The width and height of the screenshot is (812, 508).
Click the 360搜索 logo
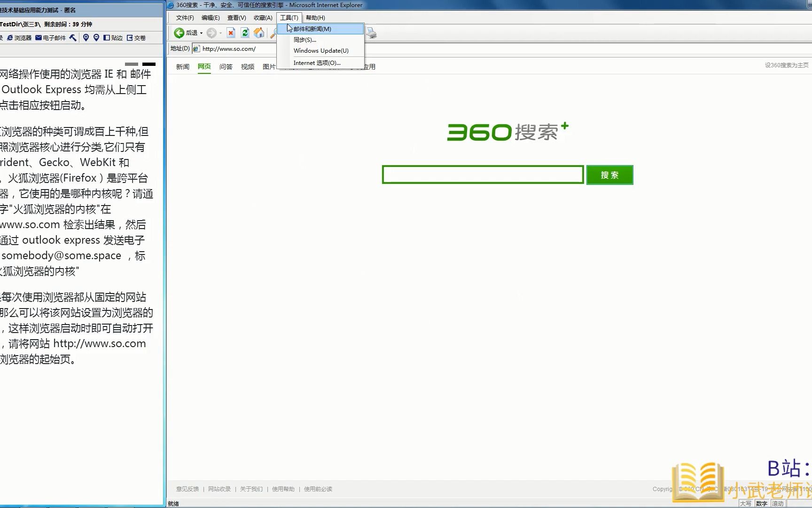click(507, 132)
